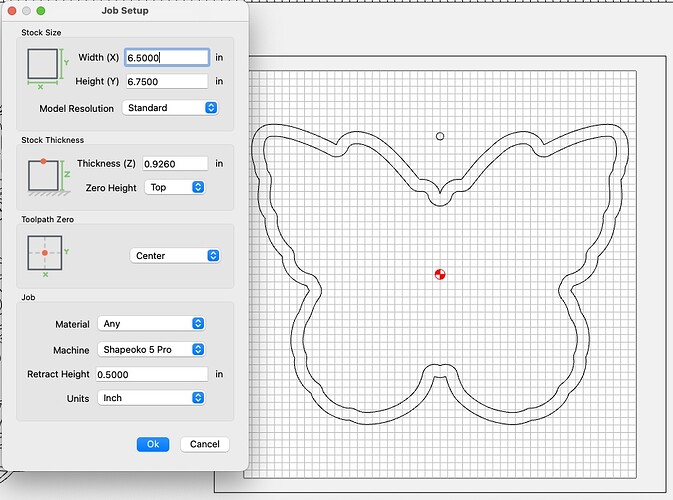
Task: Click the Toolpath Zero position diagram icon
Action: [x=46, y=255]
